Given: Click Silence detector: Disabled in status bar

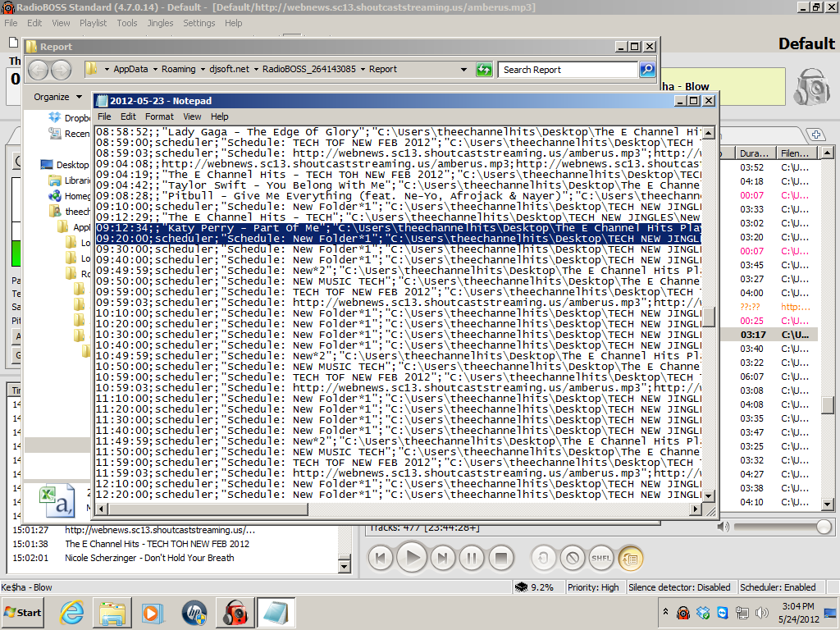Looking at the screenshot, I should (x=679, y=587).
